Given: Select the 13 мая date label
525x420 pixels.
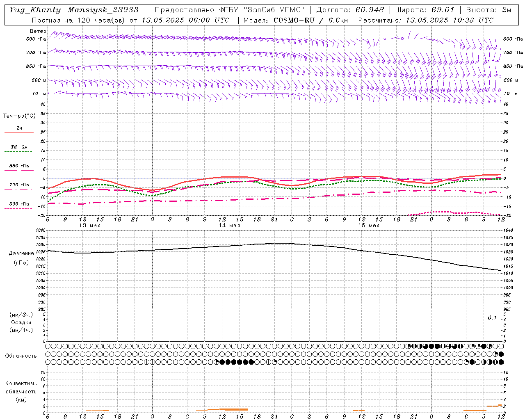Looking at the screenshot, I should 90,226.
